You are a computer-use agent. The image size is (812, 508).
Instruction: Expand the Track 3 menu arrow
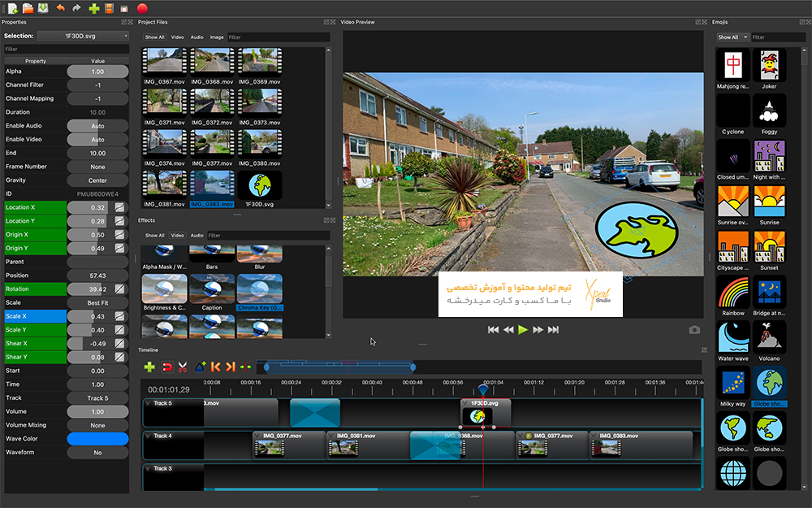click(x=148, y=469)
